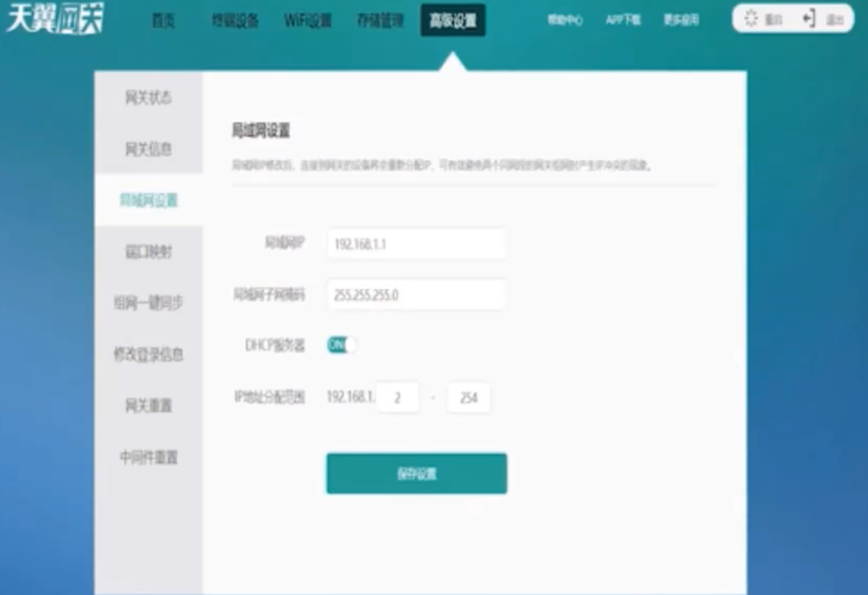Open 修改登录信息 in the sidebar
868x595 pixels.
coord(148,354)
